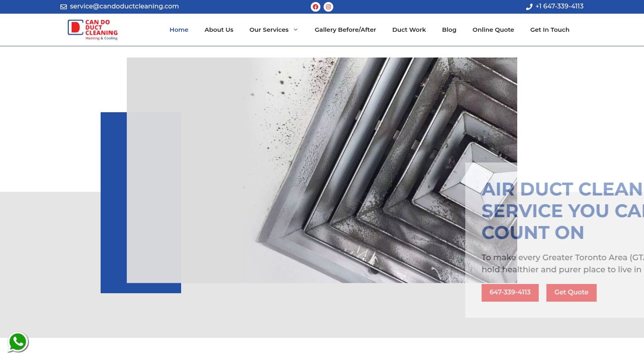Click the envelope icon beside the email address
Image resolution: width=644 pixels, height=362 pixels.
click(64, 7)
